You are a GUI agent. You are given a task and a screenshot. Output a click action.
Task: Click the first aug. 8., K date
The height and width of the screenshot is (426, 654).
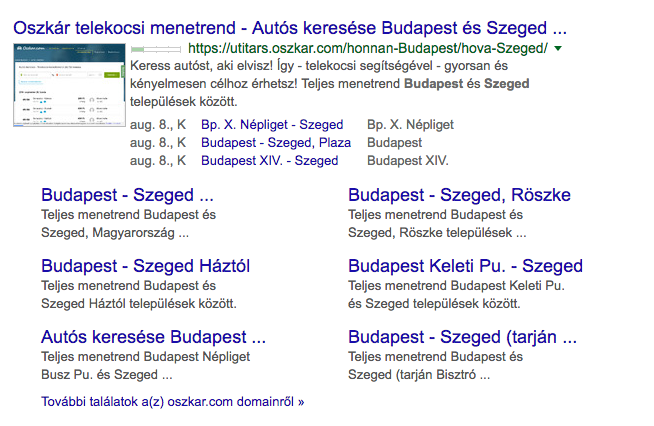pyautogui.click(x=158, y=125)
